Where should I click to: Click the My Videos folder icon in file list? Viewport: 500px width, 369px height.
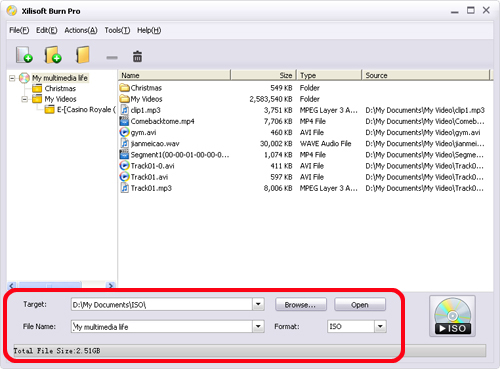pos(124,99)
